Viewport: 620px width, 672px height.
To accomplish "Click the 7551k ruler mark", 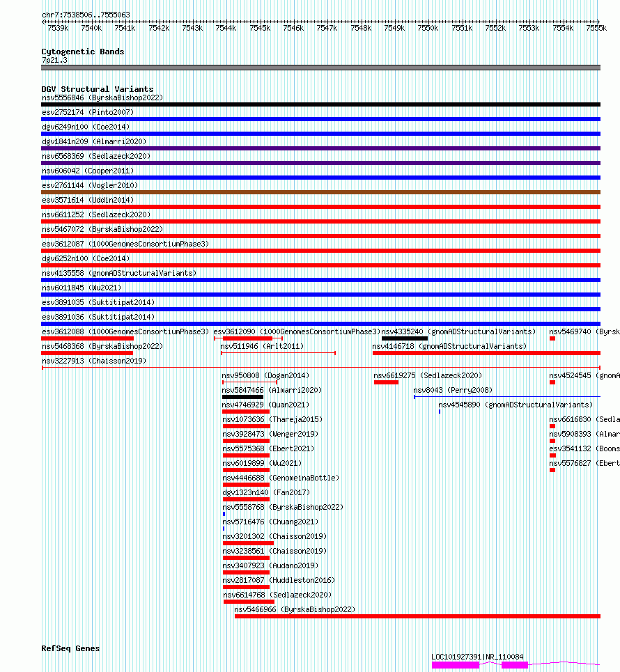I will coord(462,28).
